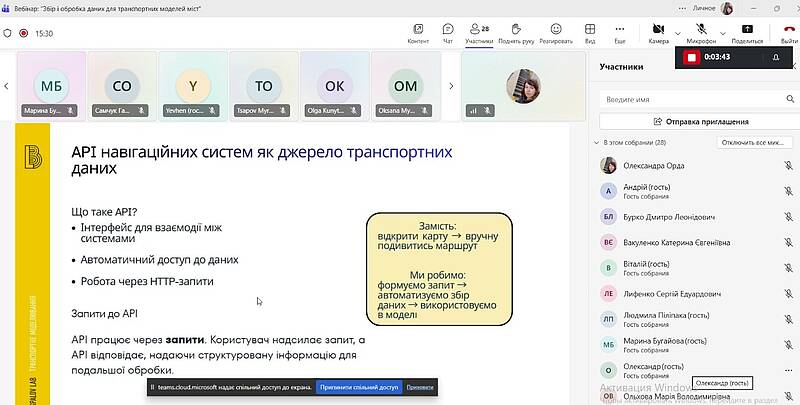The height and width of the screenshot is (405, 800).
Task: Show next participants in the video strip
Action: 450,86
